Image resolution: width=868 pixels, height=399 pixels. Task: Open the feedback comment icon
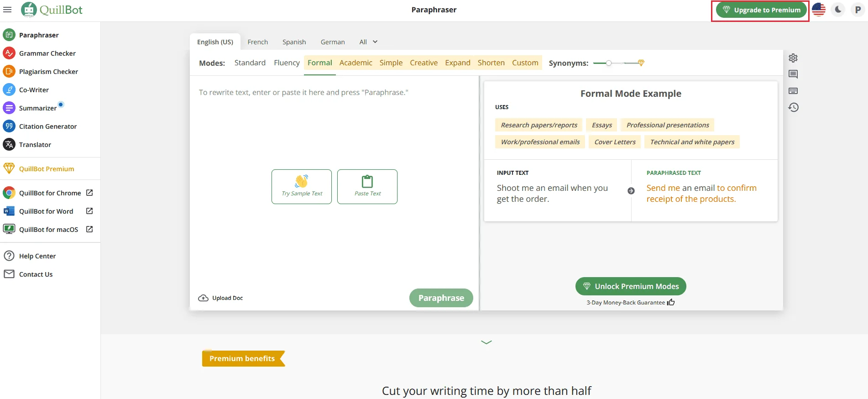(x=793, y=74)
